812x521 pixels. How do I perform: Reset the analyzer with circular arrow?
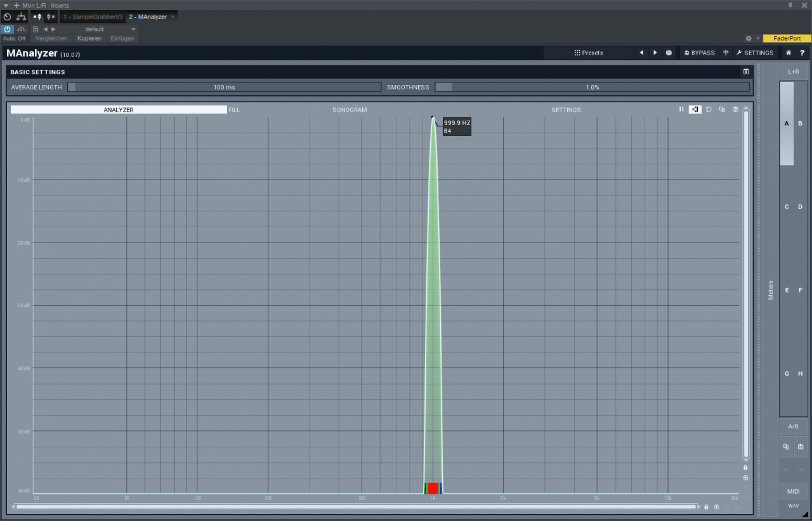point(709,109)
